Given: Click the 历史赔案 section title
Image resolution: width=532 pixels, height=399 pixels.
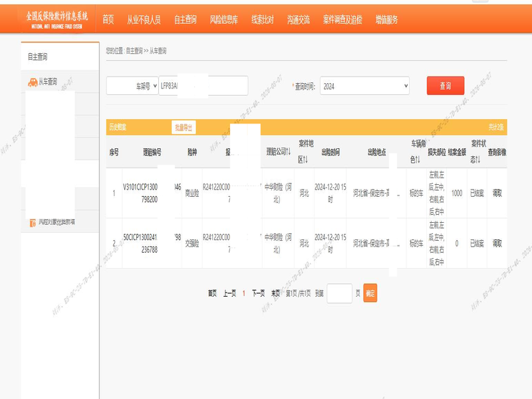Looking at the screenshot, I should (118, 127).
